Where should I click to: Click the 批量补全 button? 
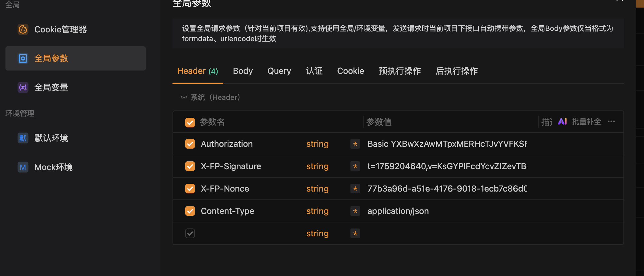coord(586,122)
